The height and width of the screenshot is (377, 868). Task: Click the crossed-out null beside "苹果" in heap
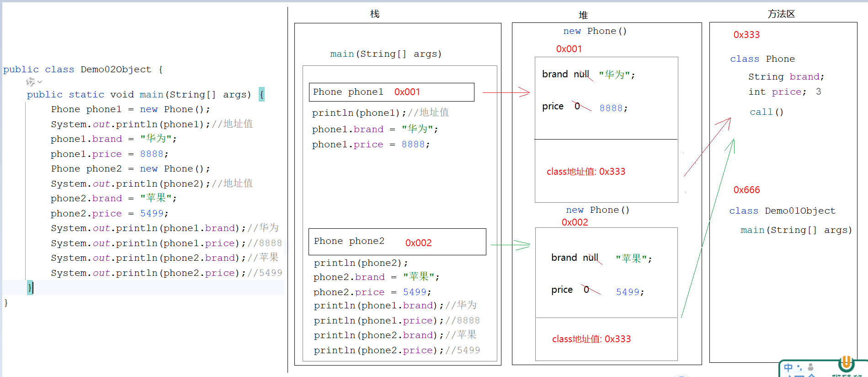pos(591,258)
